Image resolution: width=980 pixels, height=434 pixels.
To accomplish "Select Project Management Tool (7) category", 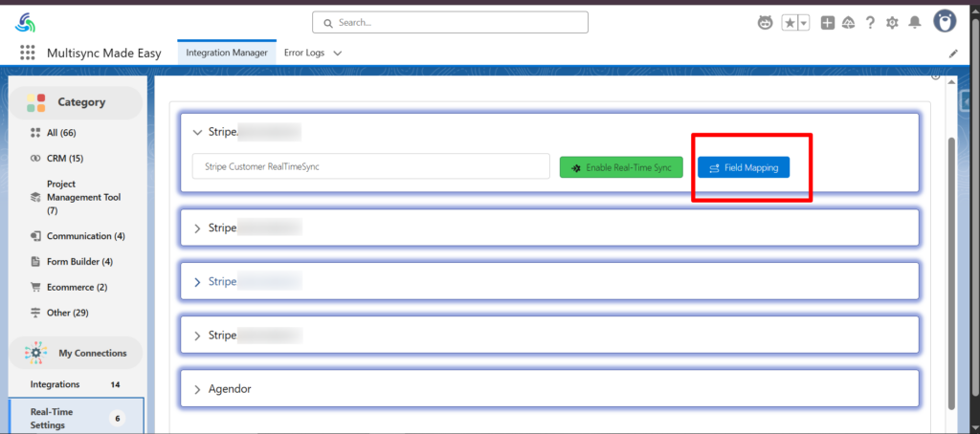I will [x=84, y=197].
